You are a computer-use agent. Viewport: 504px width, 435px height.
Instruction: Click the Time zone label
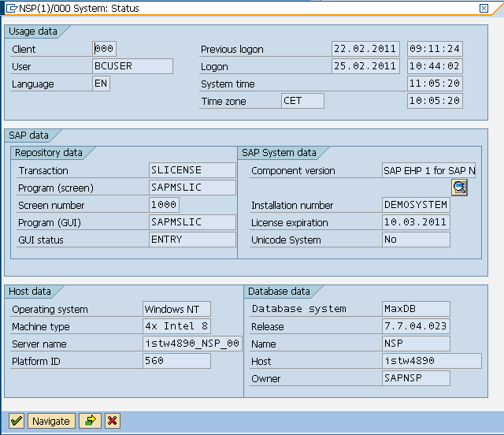[224, 102]
